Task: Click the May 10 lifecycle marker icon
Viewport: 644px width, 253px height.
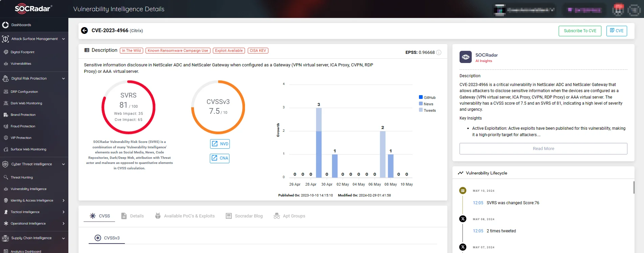Action: tap(463, 191)
